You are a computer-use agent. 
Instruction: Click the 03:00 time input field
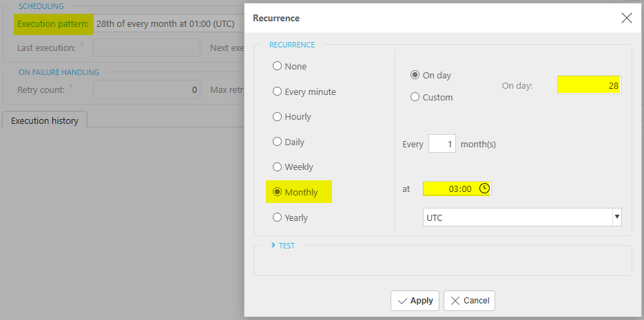450,189
